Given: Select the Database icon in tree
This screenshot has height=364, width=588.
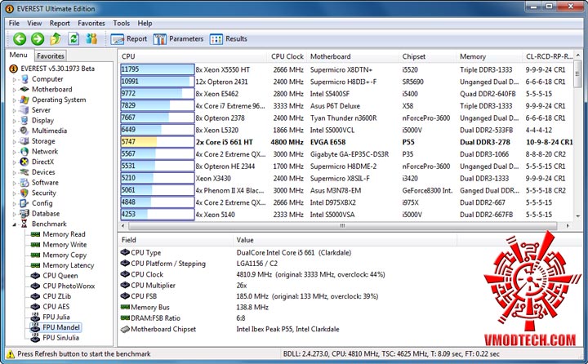Looking at the screenshot, I should tap(24, 214).
